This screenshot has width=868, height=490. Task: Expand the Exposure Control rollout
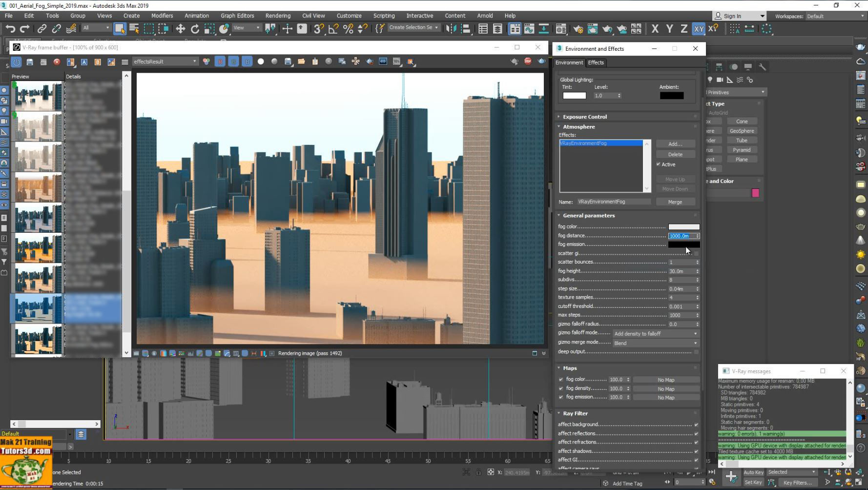tap(584, 117)
